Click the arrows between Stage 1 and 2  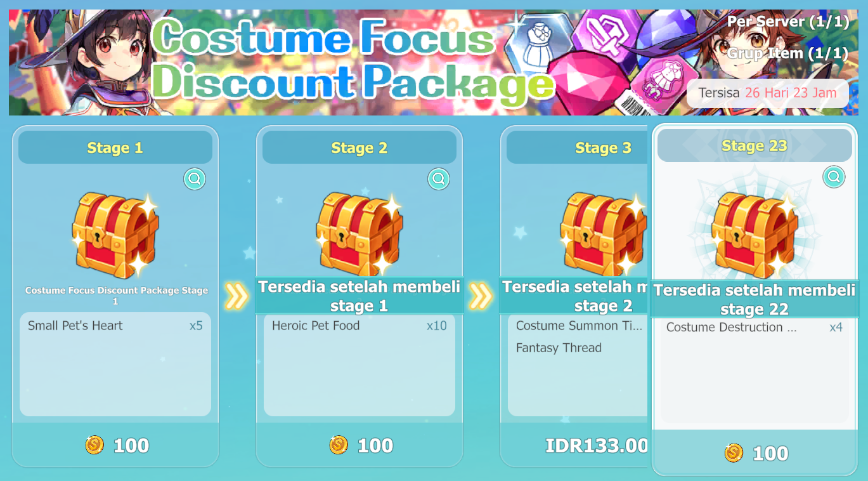[x=236, y=296]
